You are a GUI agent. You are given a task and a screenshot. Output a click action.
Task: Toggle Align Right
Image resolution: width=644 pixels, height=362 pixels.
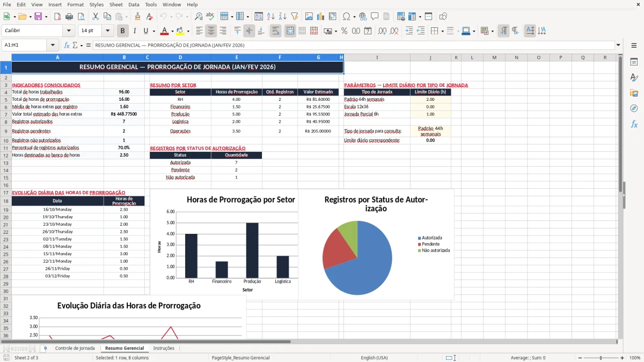pyautogui.click(x=223, y=31)
